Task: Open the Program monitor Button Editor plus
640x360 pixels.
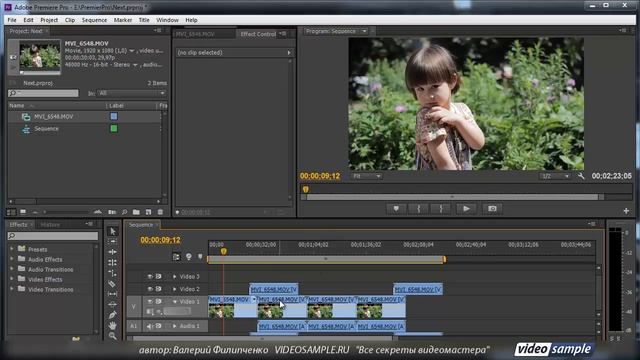Action: click(626, 211)
